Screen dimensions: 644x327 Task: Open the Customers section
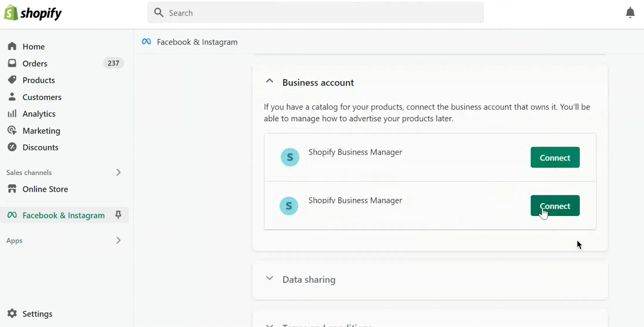42,97
